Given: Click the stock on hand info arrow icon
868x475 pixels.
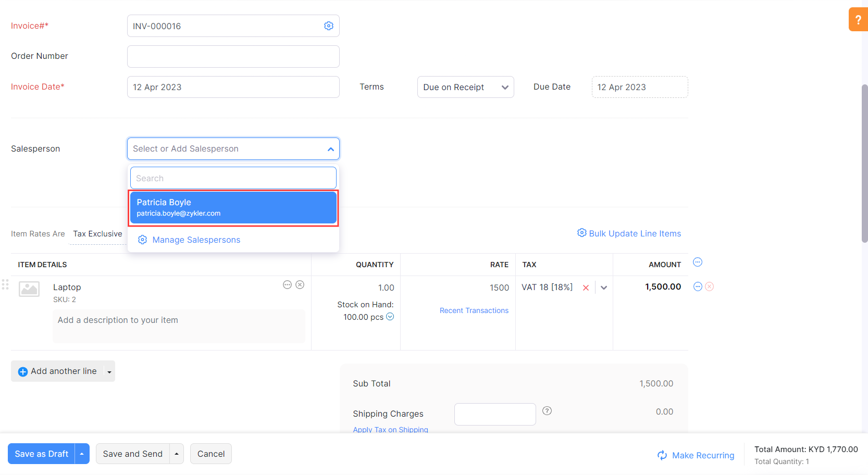Looking at the screenshot, I should (x=390, y=317).
